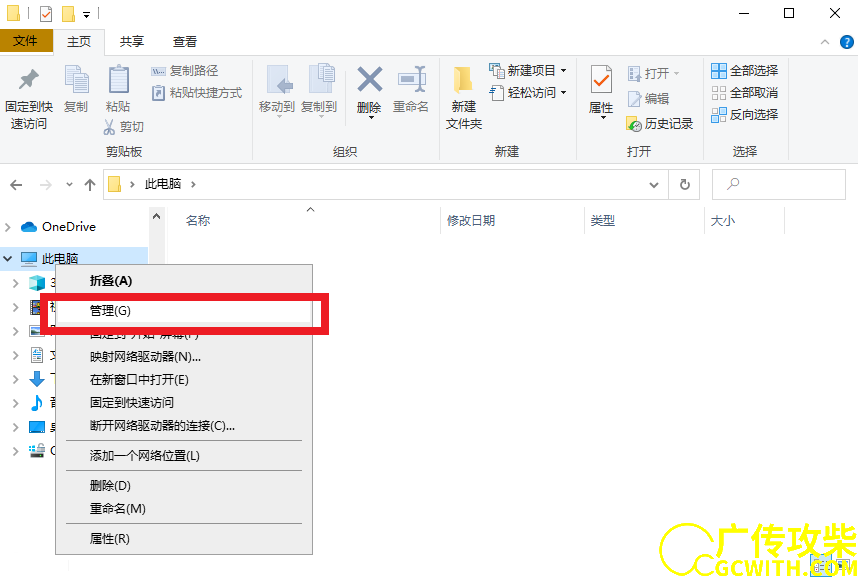Sort by the Type (类型) column header

tap(602, 221)
